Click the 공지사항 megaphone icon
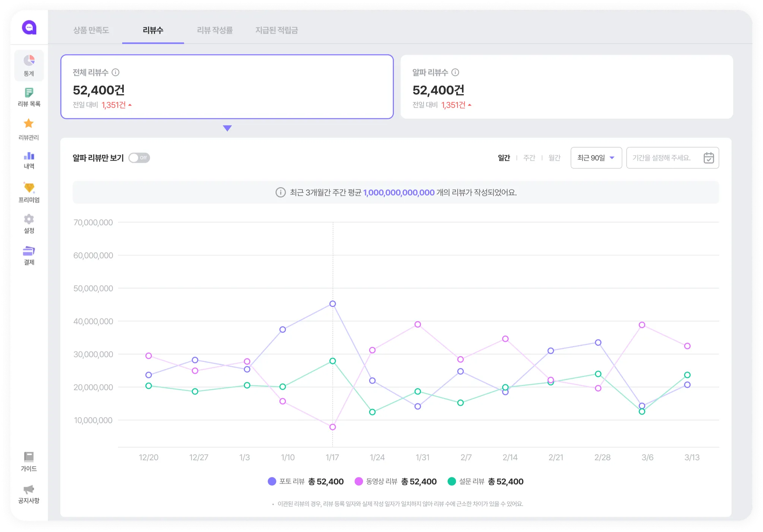The width and height of the screenshot is (763, 532). tap(29, 489)
